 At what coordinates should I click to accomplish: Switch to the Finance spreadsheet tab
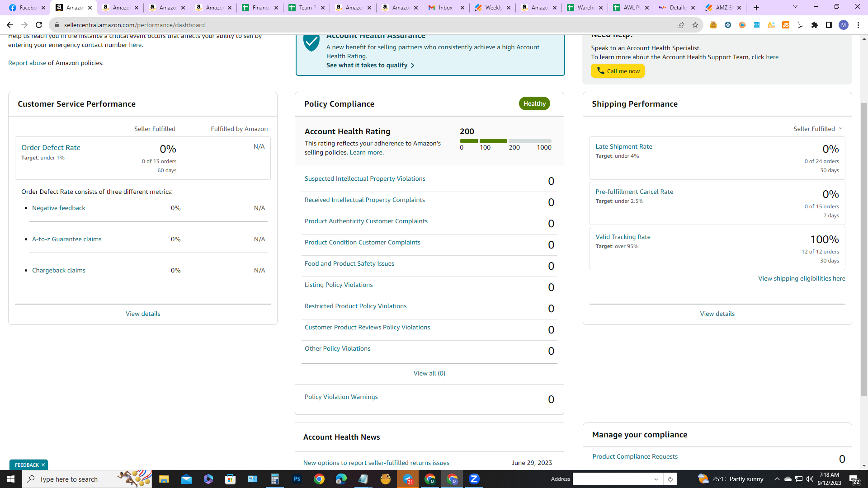pos(260,8)
